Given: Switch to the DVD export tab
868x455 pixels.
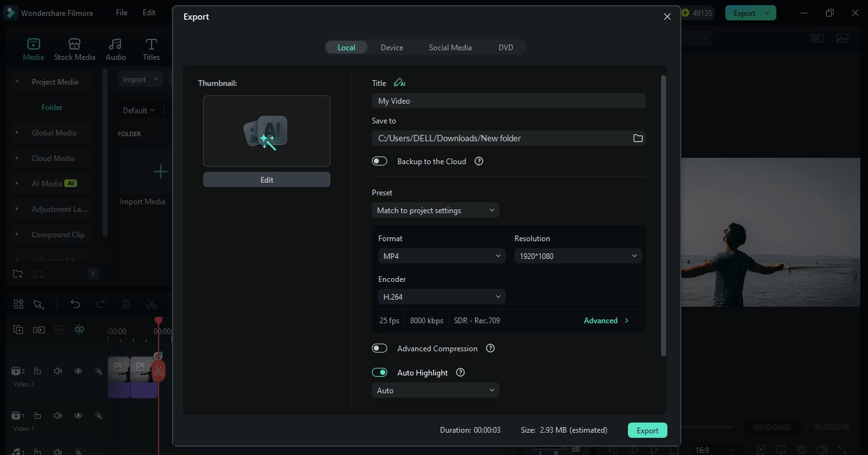Looking at the screenshot, I should point(506,47).
